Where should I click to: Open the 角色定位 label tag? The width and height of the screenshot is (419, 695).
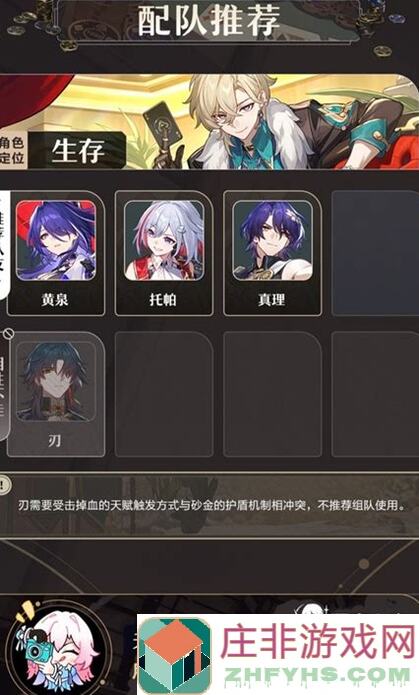click(12, 151)
